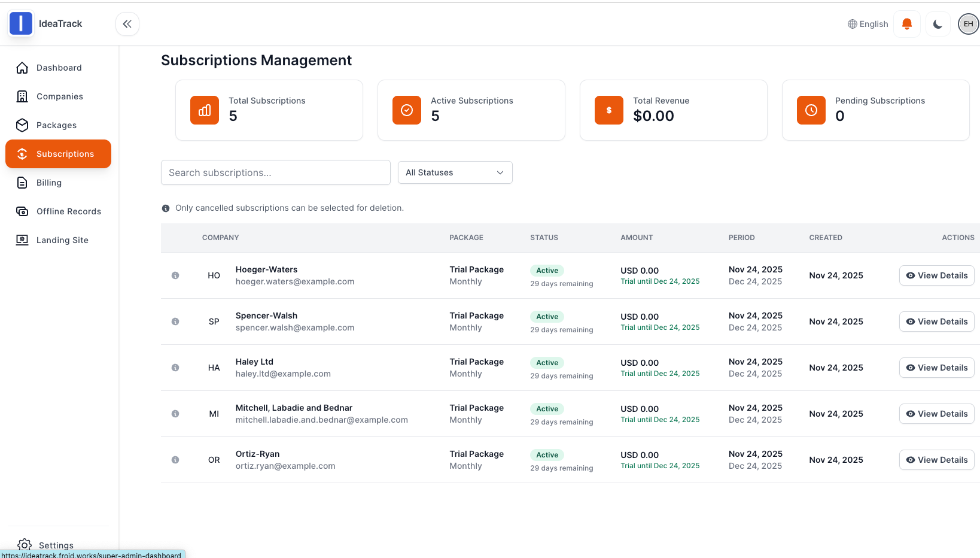980x558 pixels.
Task: Open notifications bell icon
Action: (906, 24)
